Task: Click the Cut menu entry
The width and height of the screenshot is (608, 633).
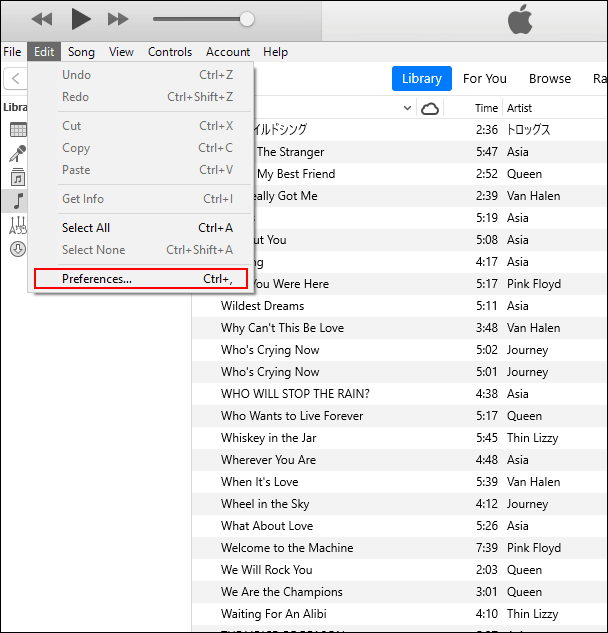Action: [141, 126]
